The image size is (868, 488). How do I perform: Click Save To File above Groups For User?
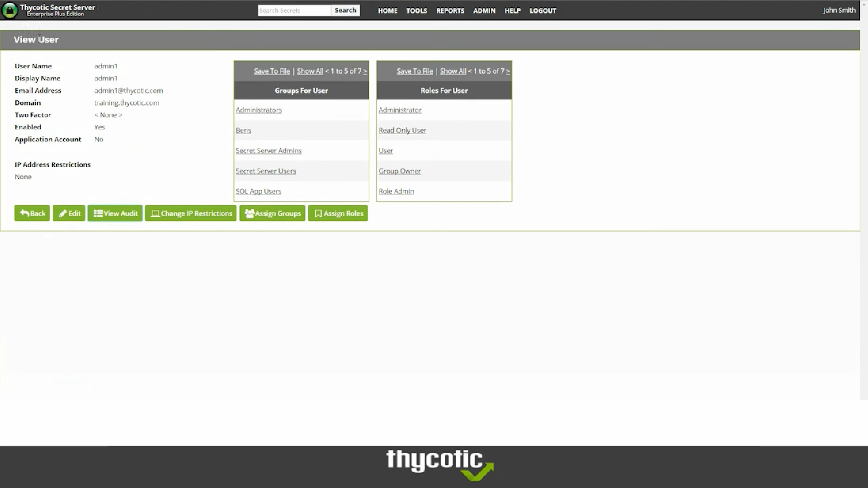[x=272, y=71]
